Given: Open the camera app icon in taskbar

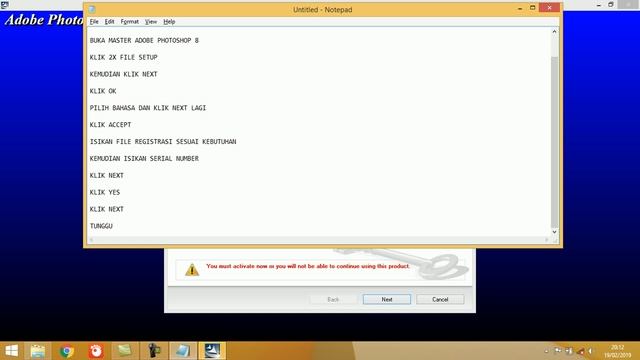Looking at the screenshot, I should tap(154, 351).
